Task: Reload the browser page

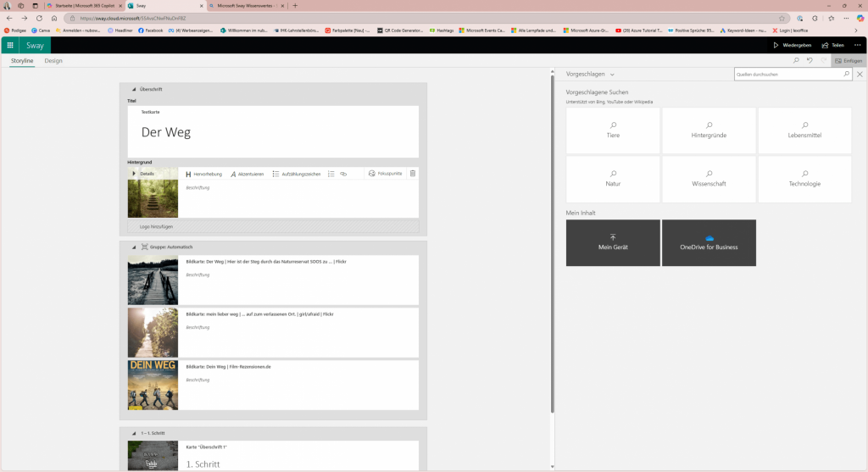Action: click(39, 19)
